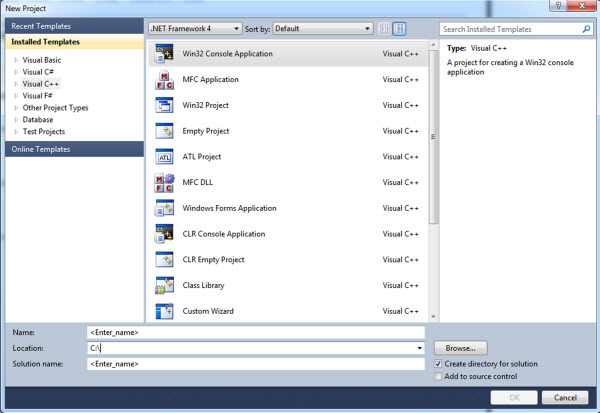
Task: Select the Installed Templates section
Action: pos(74,42)
